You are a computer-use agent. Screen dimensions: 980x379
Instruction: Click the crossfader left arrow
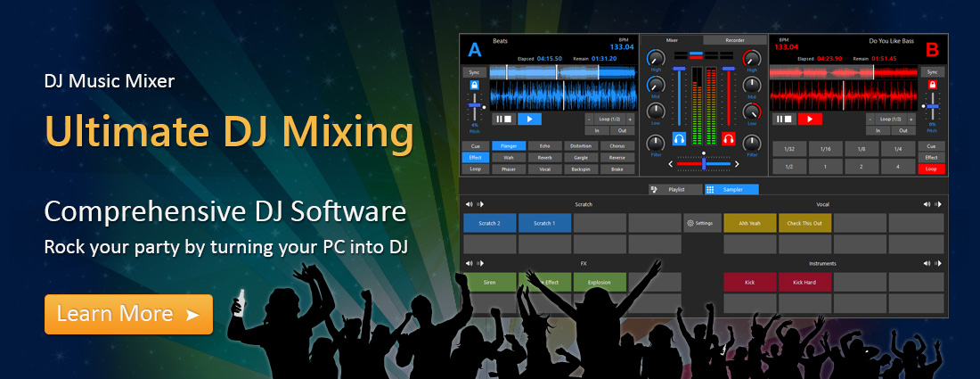coord(671,164)
